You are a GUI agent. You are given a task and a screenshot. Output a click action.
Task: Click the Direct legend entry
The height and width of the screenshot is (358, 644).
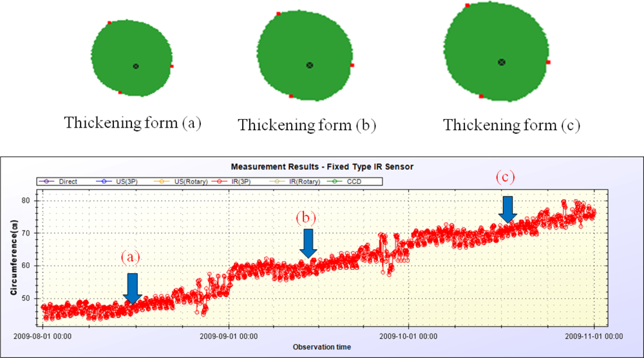(57, 182)
